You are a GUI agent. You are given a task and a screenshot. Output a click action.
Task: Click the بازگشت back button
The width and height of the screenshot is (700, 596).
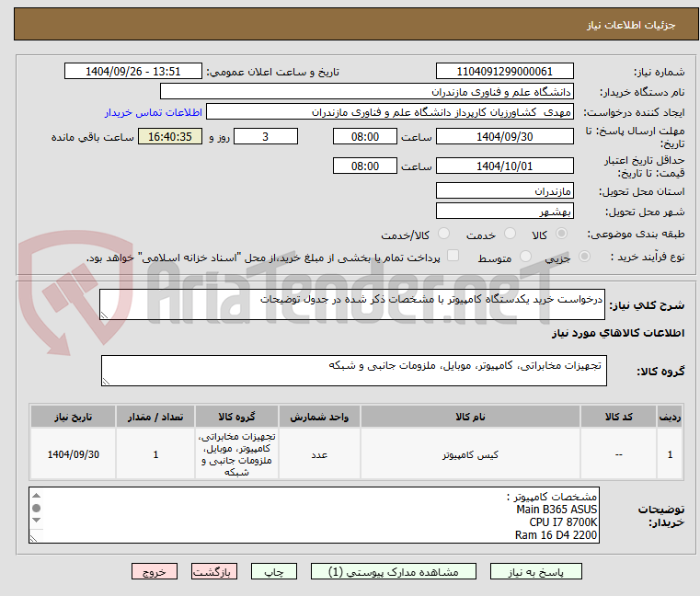coord(214,571)
